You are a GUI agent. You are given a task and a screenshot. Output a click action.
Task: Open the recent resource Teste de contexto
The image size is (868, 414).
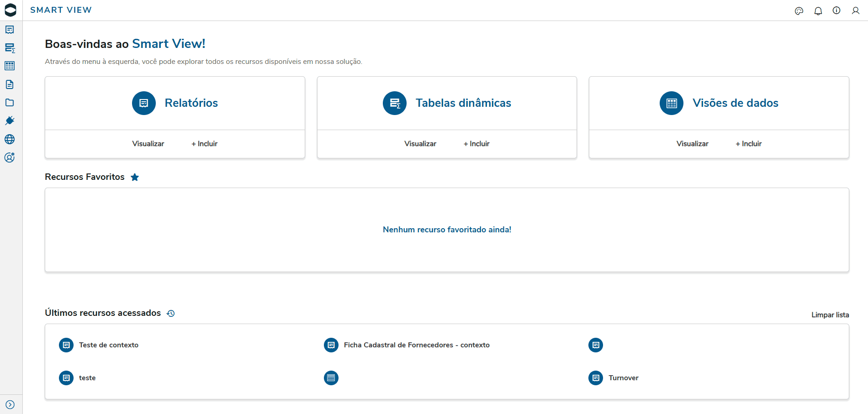point(108,345)
